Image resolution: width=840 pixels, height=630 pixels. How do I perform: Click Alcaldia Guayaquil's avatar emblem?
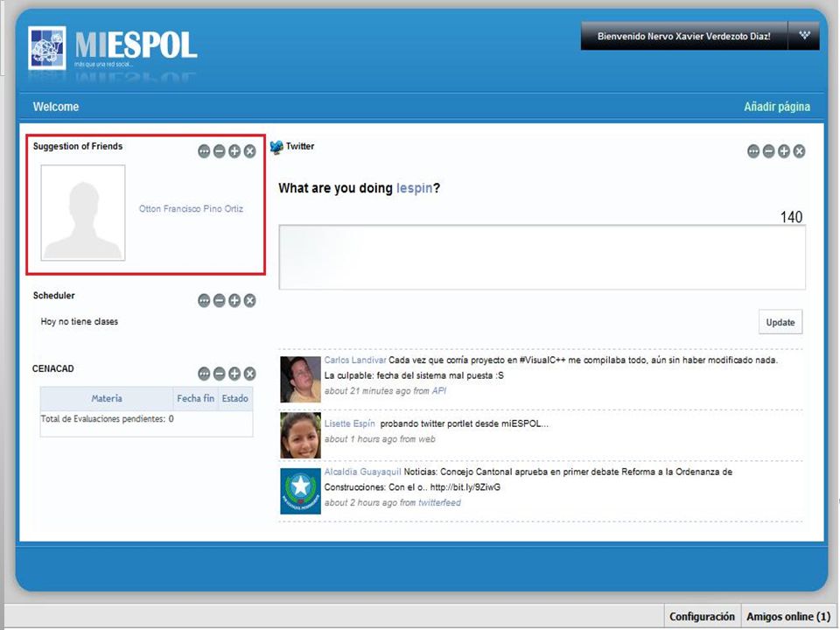click(300, 491)
